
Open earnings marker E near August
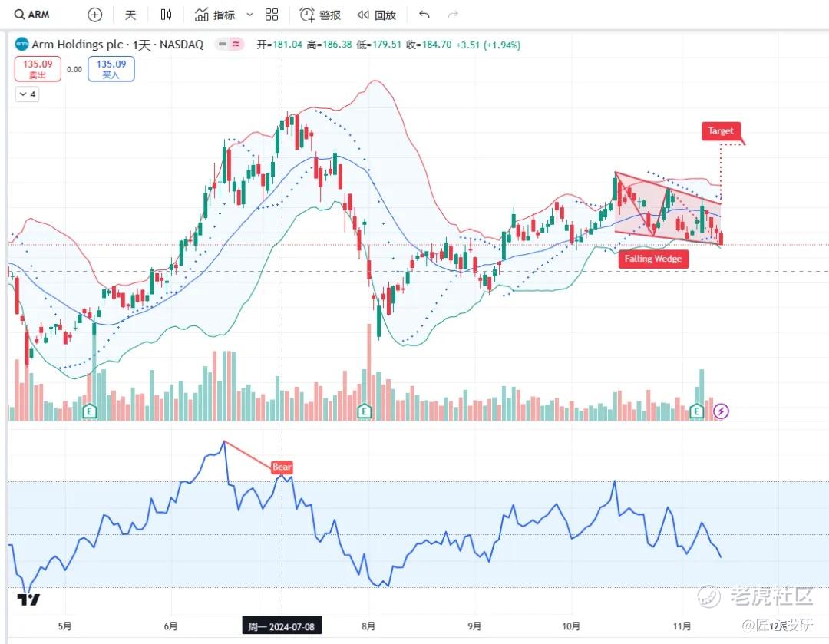pos(364,411)
